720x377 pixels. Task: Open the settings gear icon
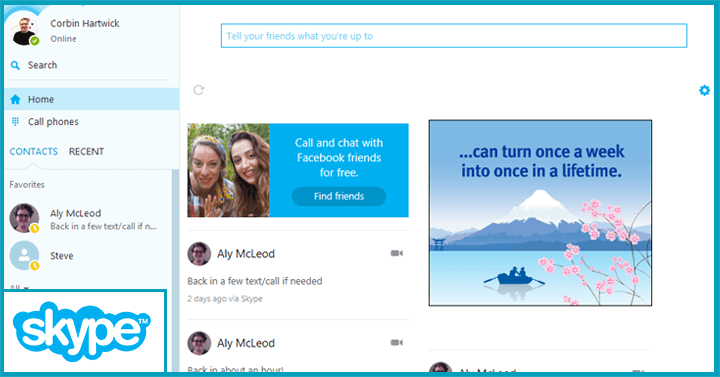[704, 90]
